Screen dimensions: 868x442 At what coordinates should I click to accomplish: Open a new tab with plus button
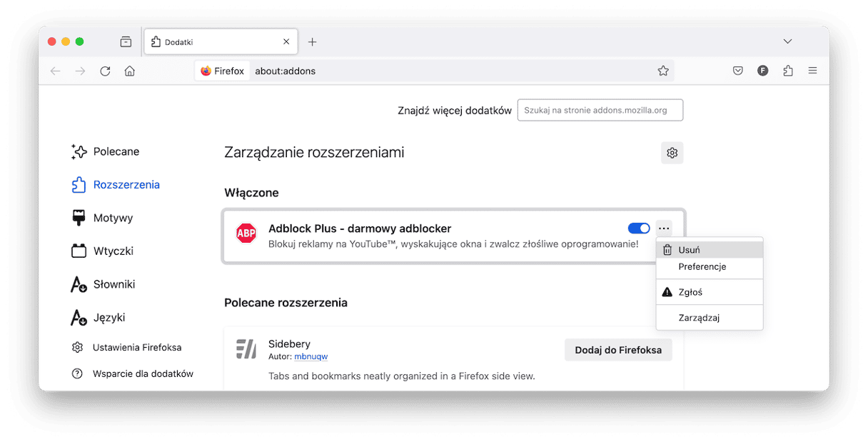pos(312,42)
